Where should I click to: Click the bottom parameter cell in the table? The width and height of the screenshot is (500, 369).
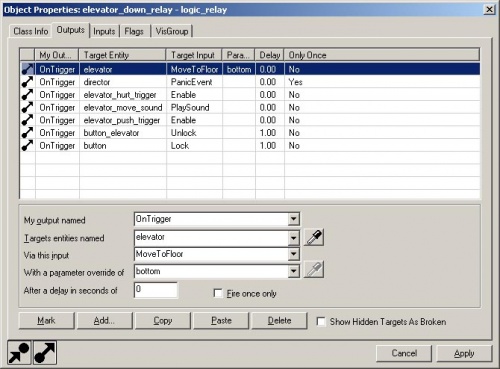tap(239, 69)
